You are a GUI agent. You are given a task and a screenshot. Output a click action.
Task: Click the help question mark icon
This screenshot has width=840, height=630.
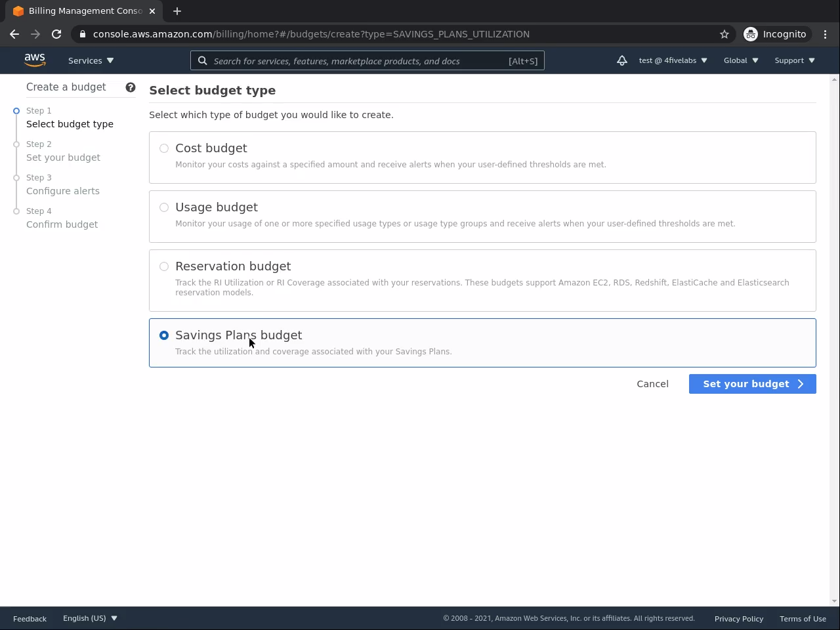[x=131, y=87]
